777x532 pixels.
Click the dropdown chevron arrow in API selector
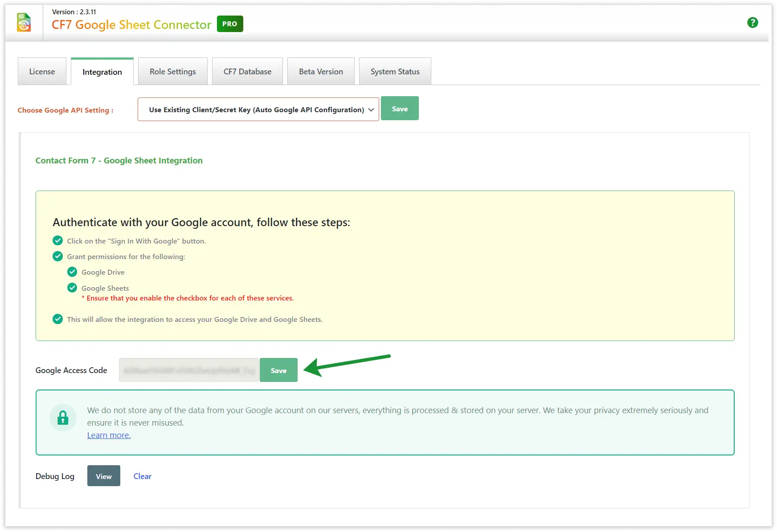[371, 110]
